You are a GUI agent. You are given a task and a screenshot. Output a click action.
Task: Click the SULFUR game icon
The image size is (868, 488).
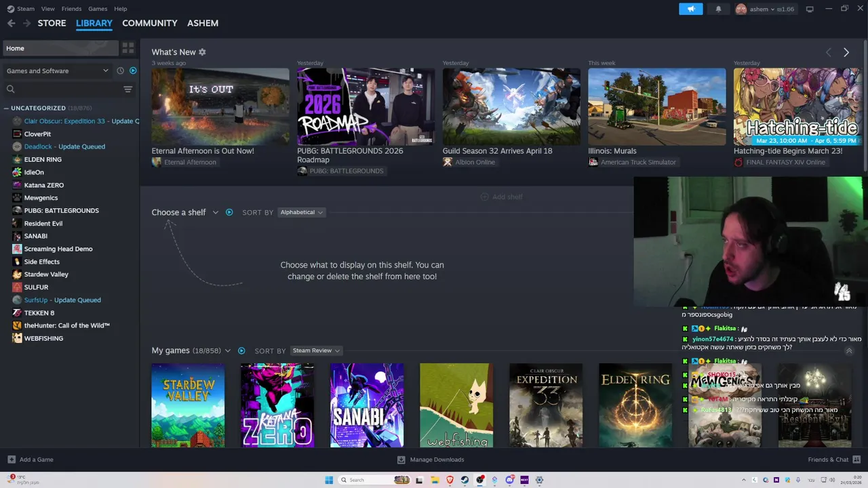point(17,287)
